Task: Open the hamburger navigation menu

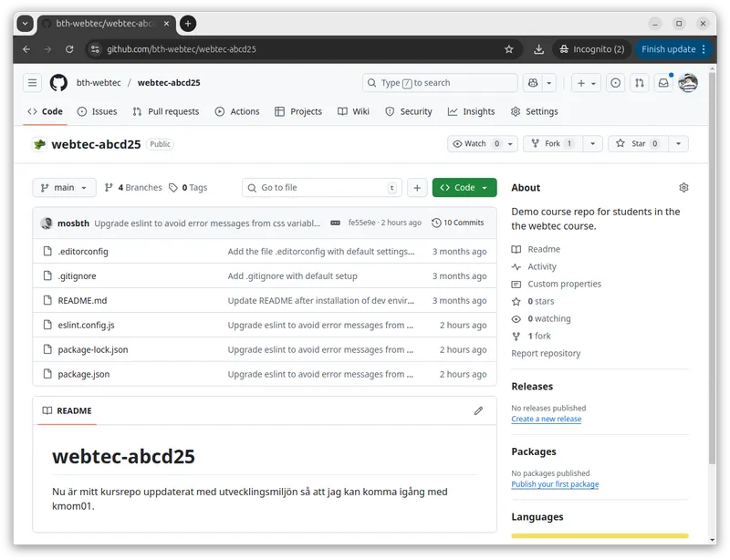Action: pyautogui.click(x=33, y=83)
